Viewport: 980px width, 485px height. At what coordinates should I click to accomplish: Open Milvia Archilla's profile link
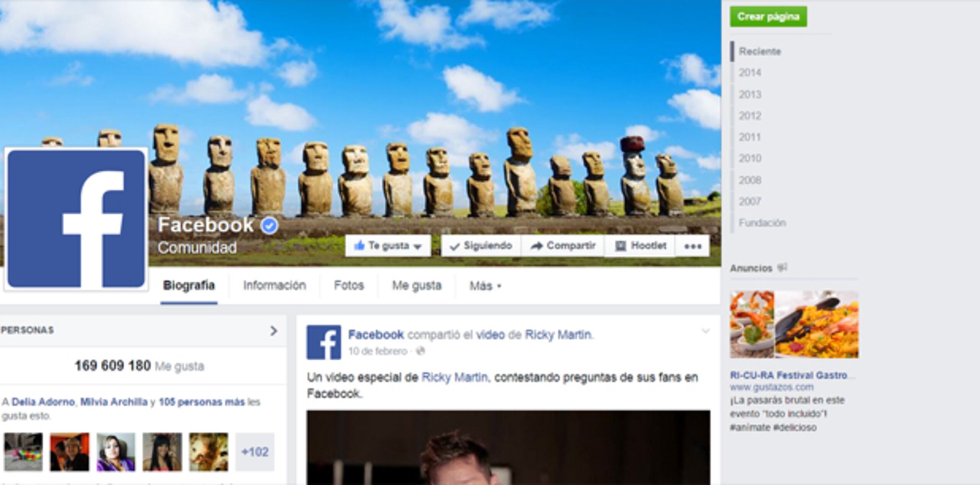[x=114, y=402]
